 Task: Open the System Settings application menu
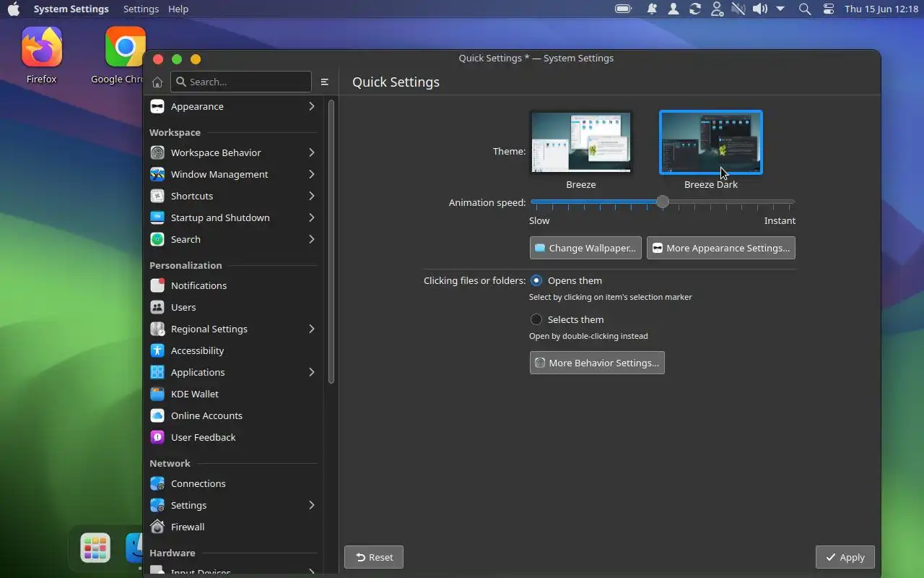(x=71, y=9)
